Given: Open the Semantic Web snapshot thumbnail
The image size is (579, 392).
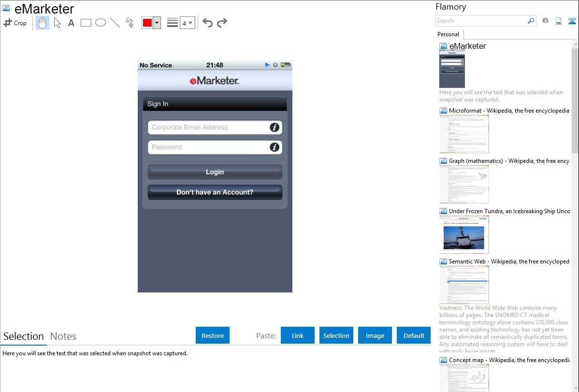Looking at the screenshot, I should pos(464,285).
